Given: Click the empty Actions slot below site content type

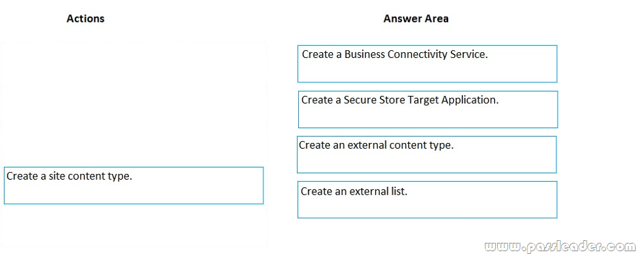Looking at the screenshot, I should tap(133, 228).
